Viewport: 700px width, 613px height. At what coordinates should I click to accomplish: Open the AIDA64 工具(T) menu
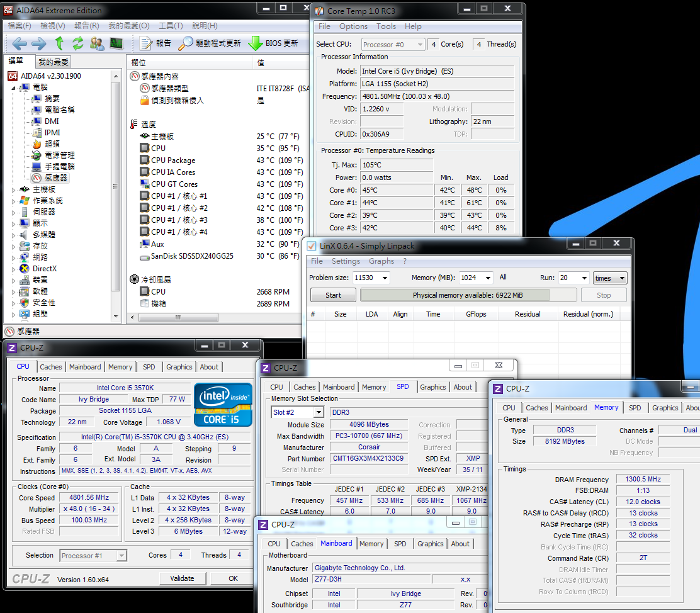tap(171, 26)
